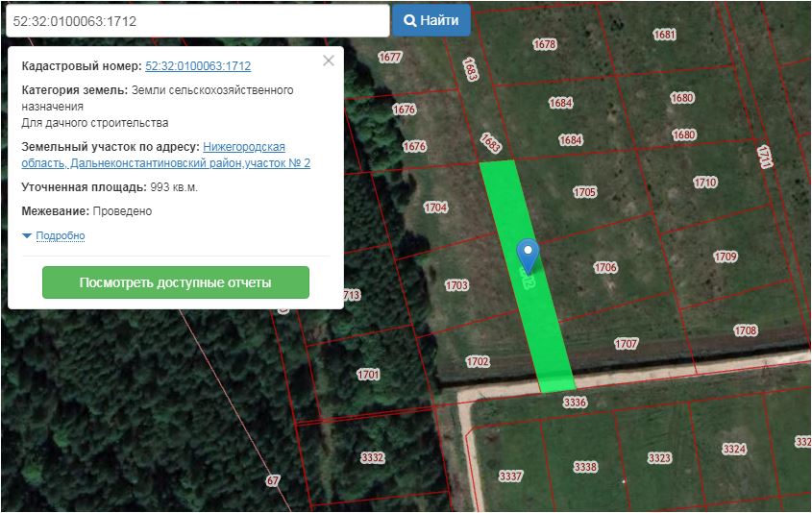
Task: Click the blue map pin marker
Action: 528,254
